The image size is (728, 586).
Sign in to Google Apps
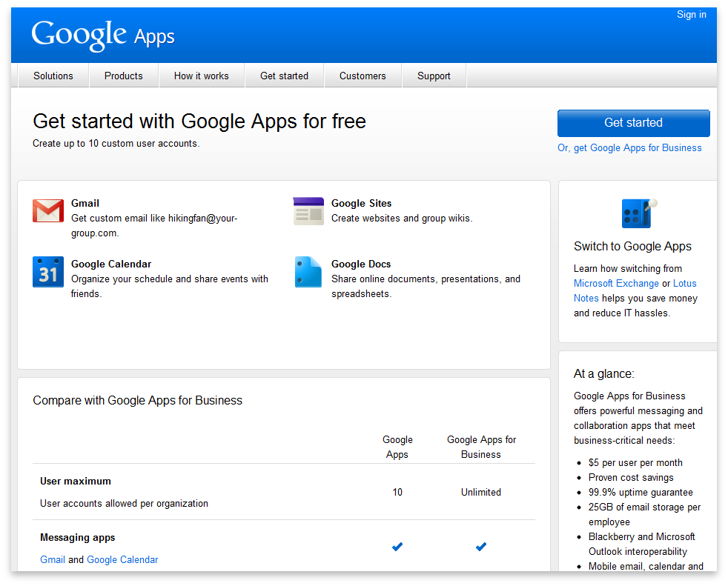691,14
